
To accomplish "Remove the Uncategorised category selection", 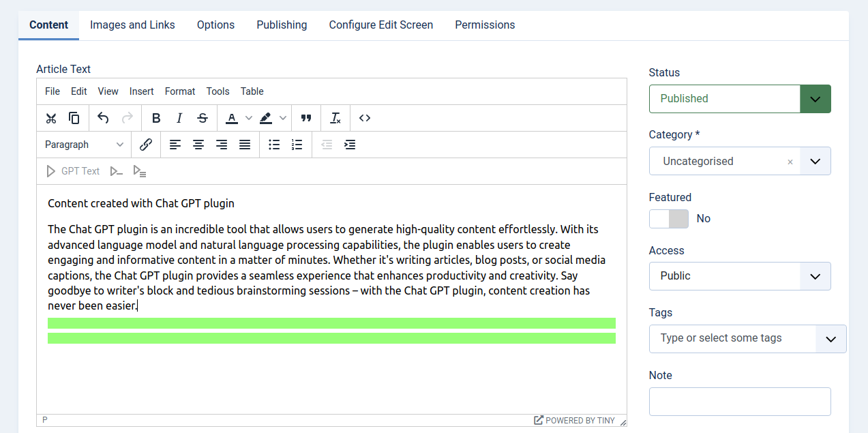I will [790, 162].
